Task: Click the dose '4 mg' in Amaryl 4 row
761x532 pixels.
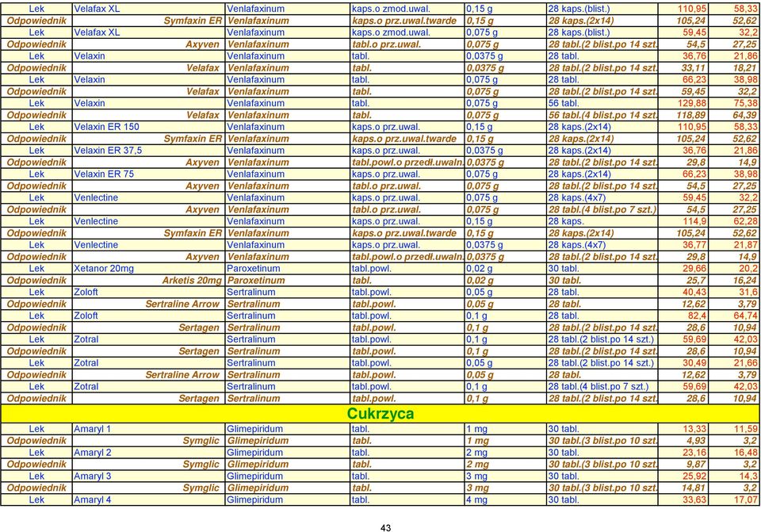Action: 476,499
